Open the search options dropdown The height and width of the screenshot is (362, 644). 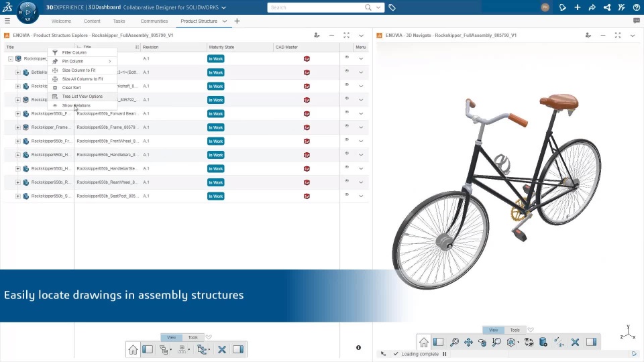coord(378,7)
